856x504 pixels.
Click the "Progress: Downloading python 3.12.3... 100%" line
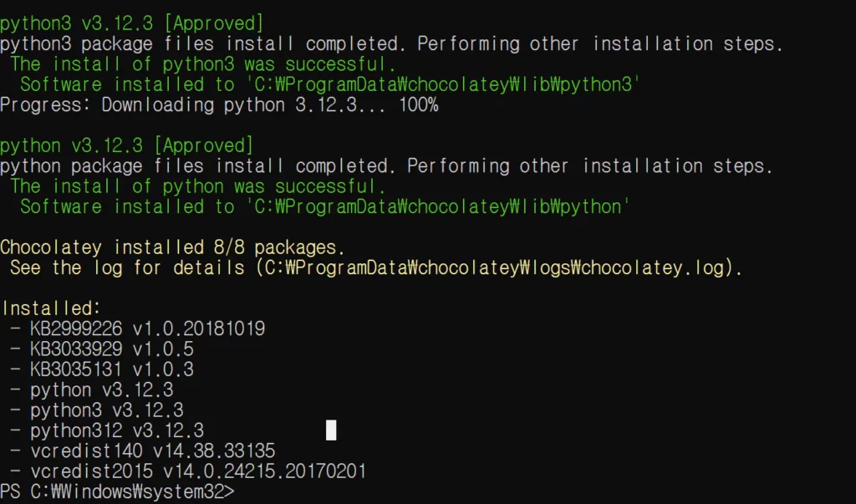click(x=219, y=104)
